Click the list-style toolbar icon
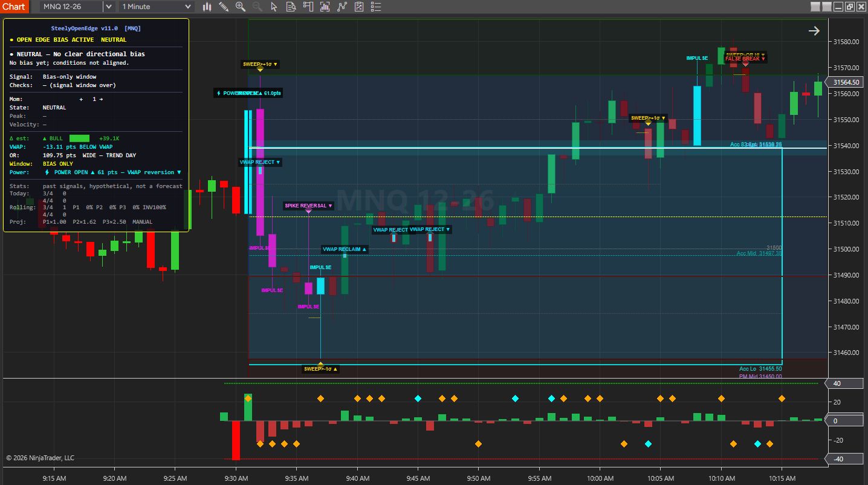 coord(376,7)
